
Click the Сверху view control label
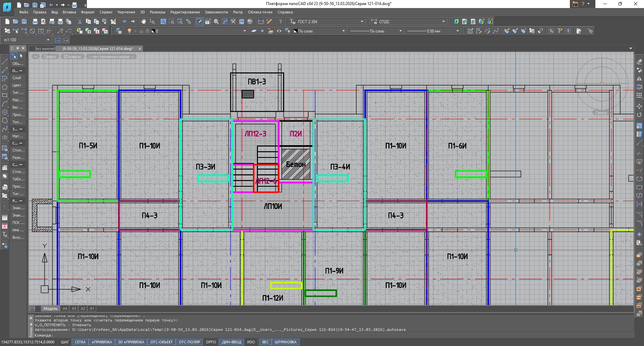50,57
